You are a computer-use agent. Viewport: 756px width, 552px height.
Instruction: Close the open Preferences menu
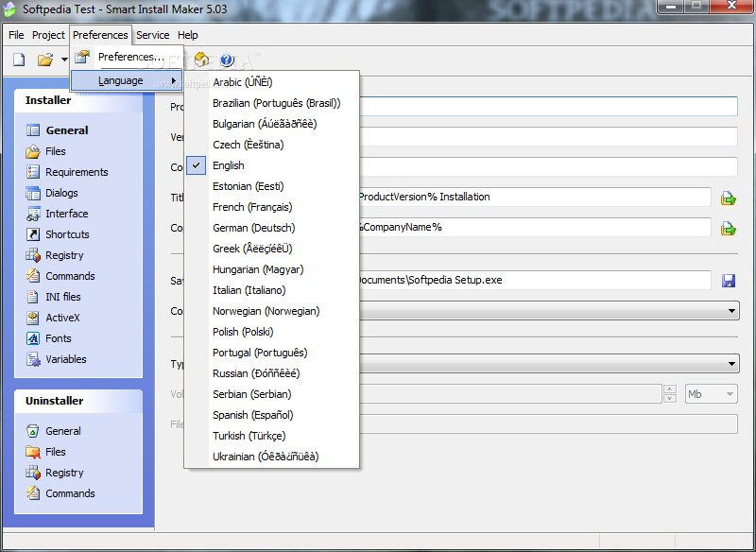(x=100, y=35)
